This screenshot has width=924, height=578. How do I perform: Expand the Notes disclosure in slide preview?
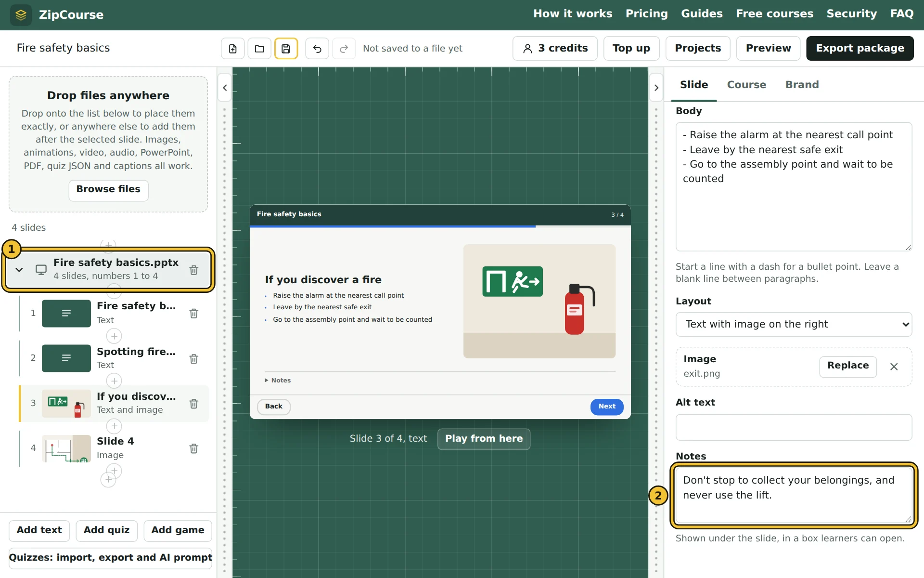pyautogui.click(x=278, y=380)
